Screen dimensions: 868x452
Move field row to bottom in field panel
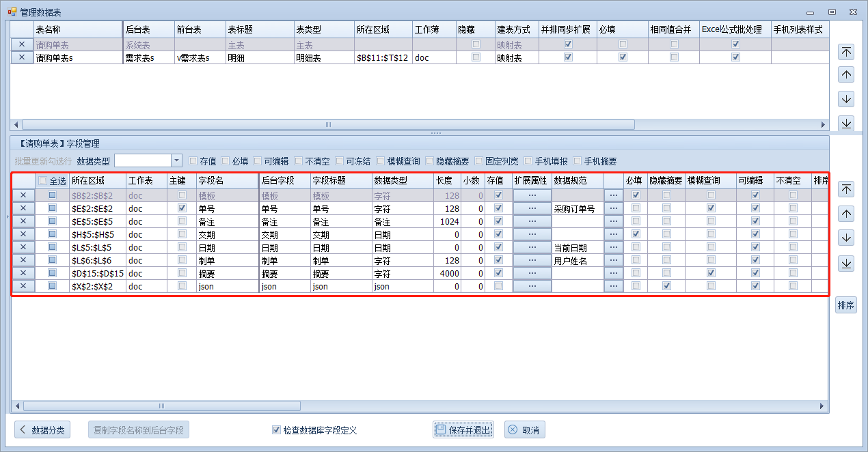pos(846,263)
